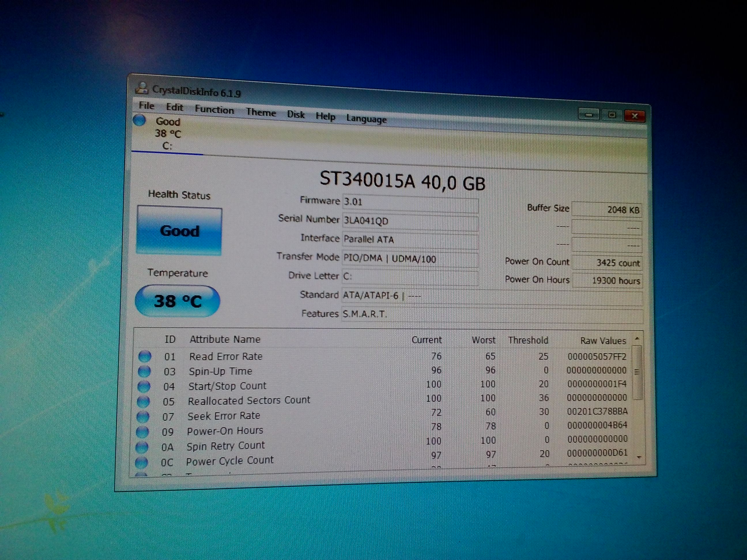Screen dimensions: 747x560
Task: Open the Disk menu
Action: coord(296,114)
